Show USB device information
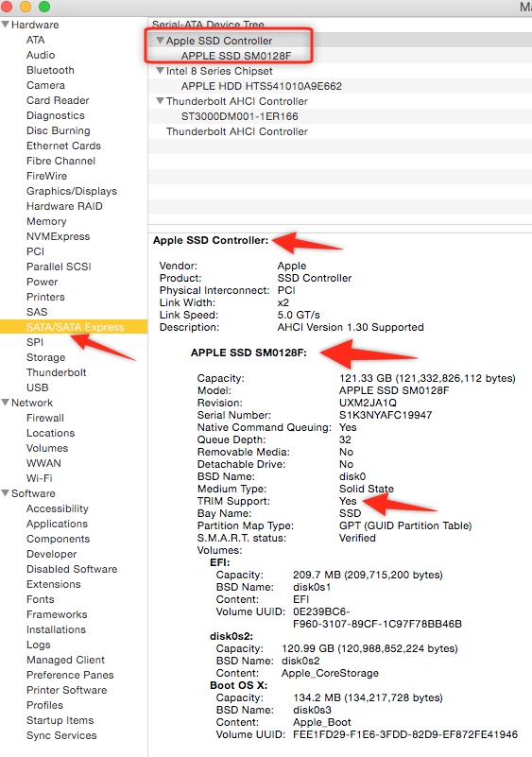Viewport: 532px width, 757px height. click(37, 387)
